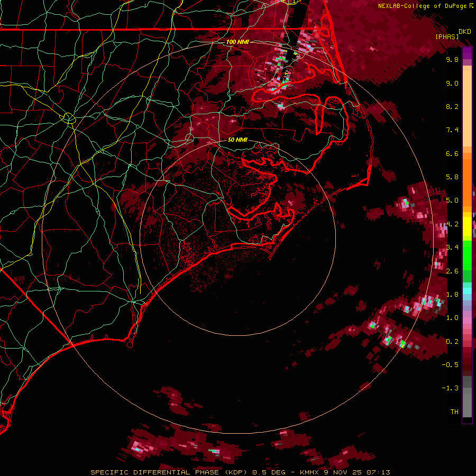Click the orange segment of the color bar

tap(467, 179)
